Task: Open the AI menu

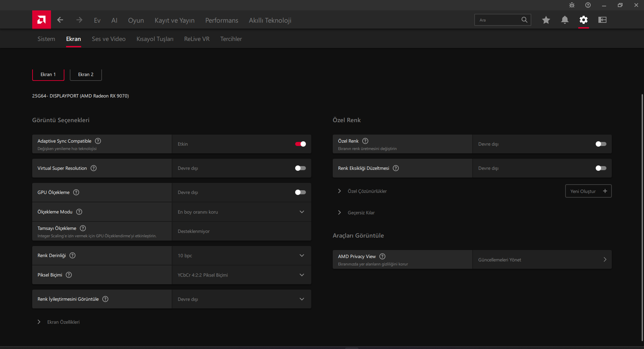Action: (x=114, y=20)
